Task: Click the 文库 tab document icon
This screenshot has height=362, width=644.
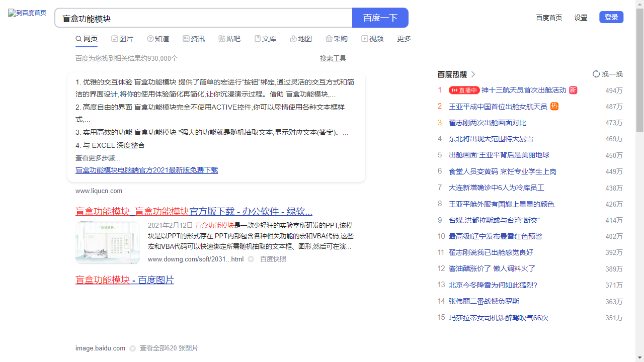Action: coord(258,39)
